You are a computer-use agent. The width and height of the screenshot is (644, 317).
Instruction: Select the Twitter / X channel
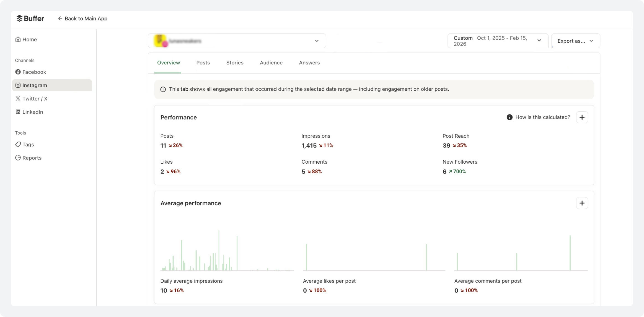(x=52, y=99)
